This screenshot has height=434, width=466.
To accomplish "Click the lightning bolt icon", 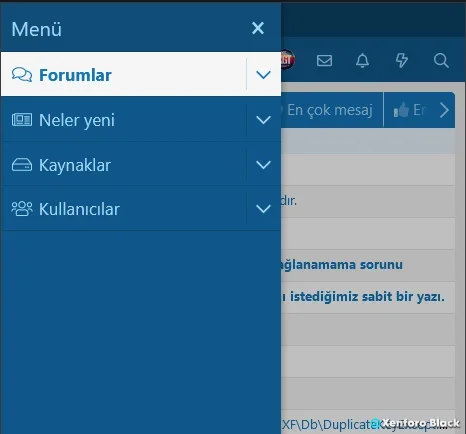I will [401, 61].
